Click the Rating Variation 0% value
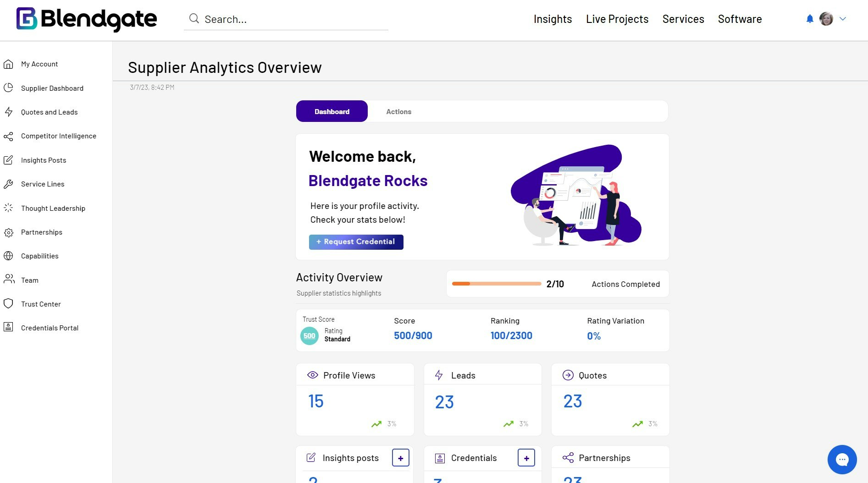 tap(594, 336)
